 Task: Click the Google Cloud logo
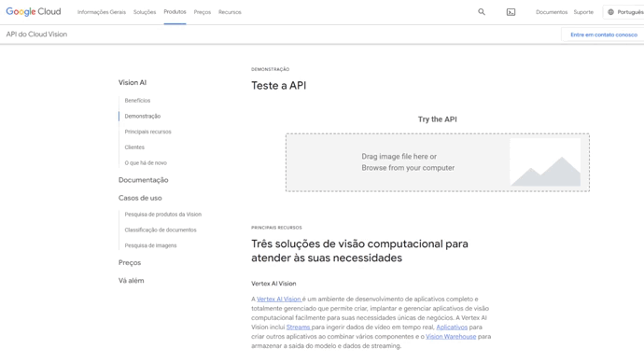34,12
